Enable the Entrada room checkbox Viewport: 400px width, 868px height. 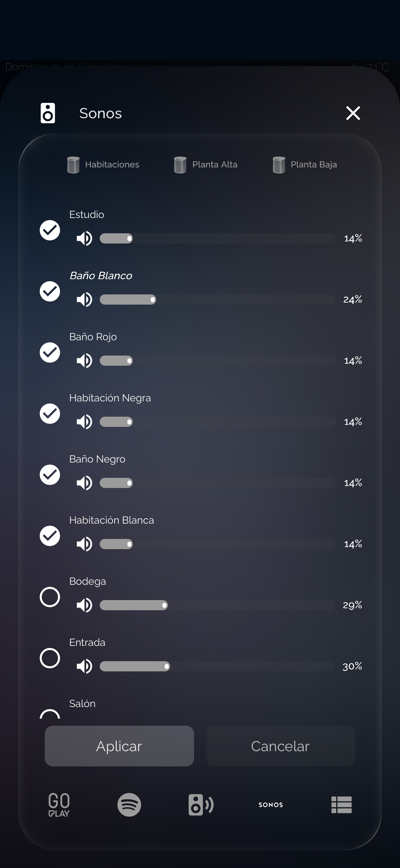click(x=50, y=658)
